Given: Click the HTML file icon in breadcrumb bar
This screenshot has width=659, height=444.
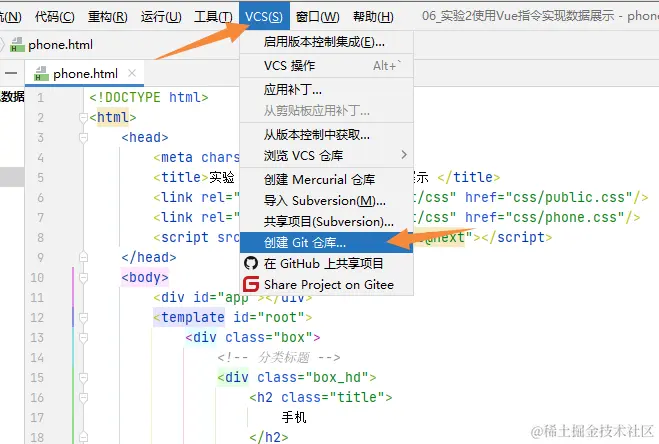Looking at the screenshot, I should (x=17, y=45).
